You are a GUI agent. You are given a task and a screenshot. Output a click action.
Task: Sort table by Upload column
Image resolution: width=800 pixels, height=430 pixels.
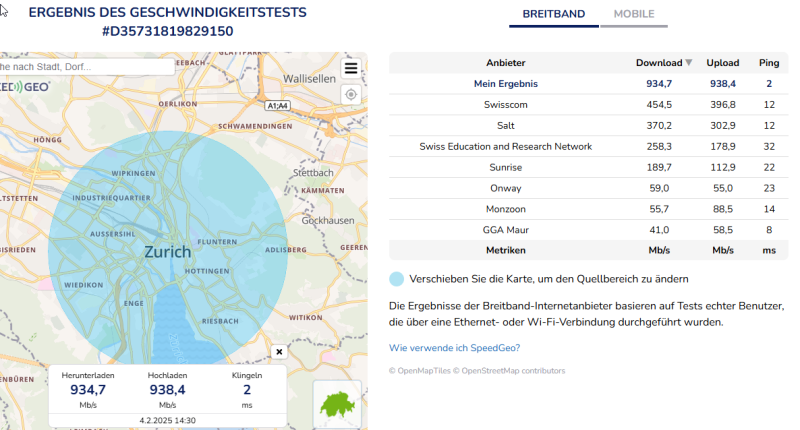click(722, 63)
